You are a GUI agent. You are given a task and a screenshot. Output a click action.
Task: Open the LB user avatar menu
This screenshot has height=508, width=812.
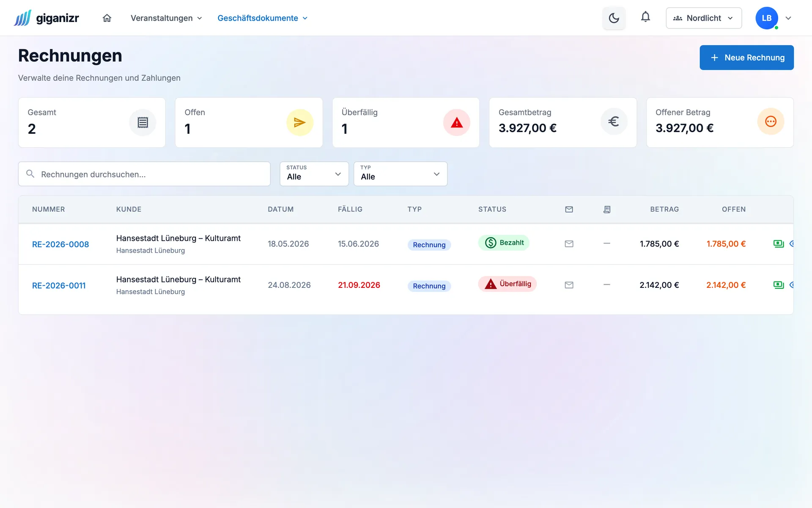coord(766,18)
